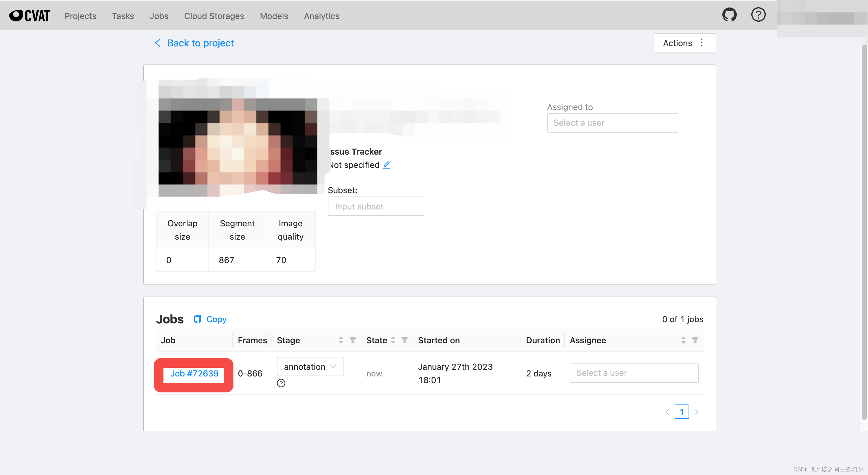The height and width of the screenshot is (475, 868).
Task: Open the Assignee column filter icon
Action: coord(695,340)
